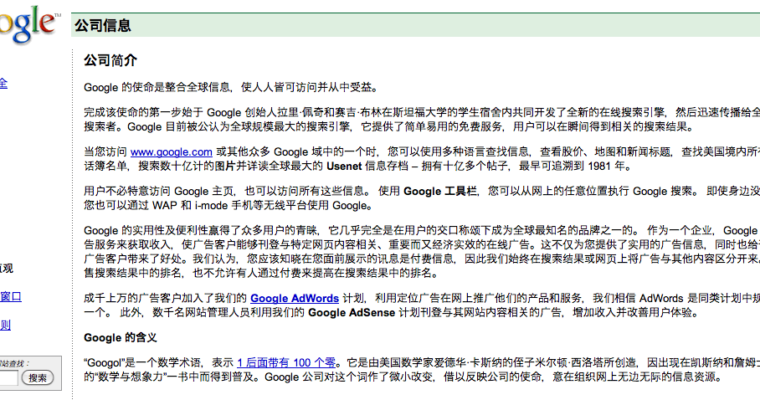Viewport: 760px width, 400px height.
Task: Click the 公司信息 page header
Action: (102, 25)
